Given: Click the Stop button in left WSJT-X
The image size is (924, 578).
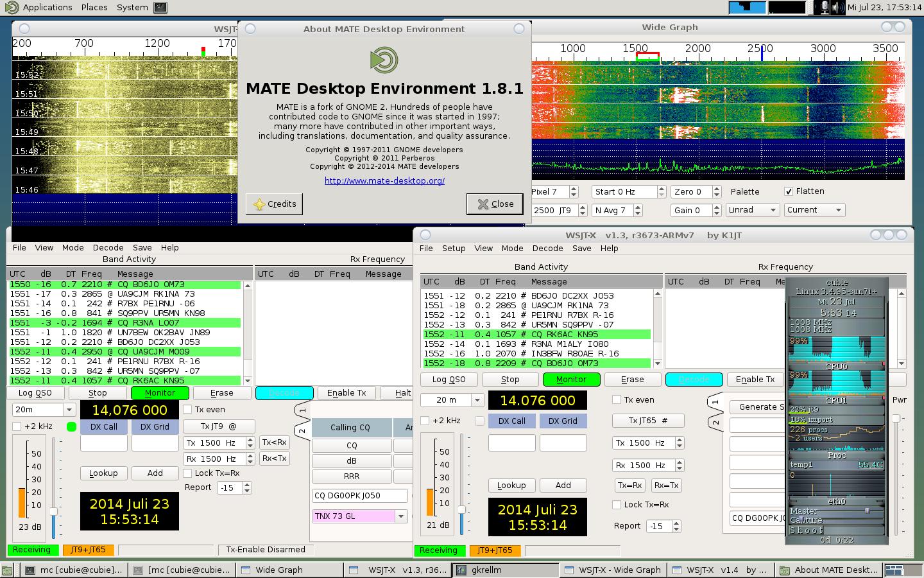Looking at the screenshot, I should [98, 393].
